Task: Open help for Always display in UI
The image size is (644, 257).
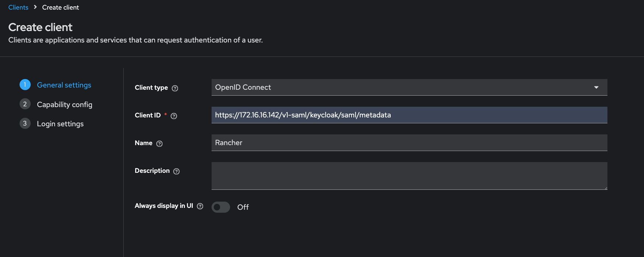Action: pyautogui.click(x=200, y=206)
